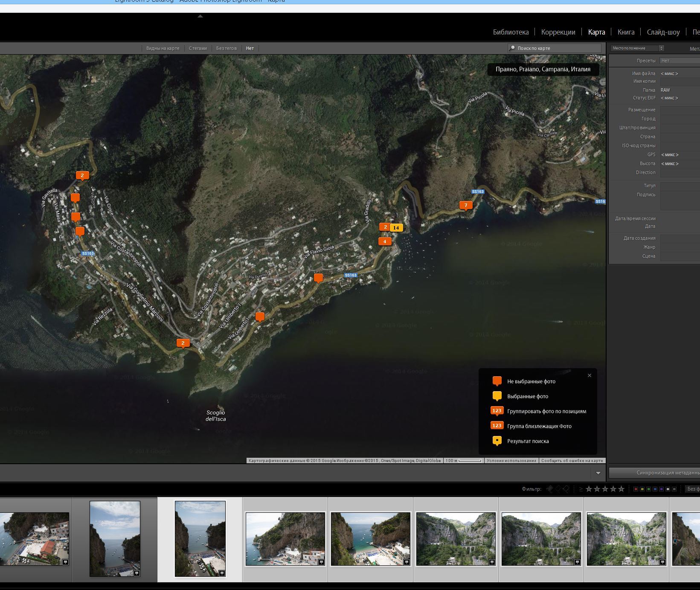Select the 2-photo pin beside cluster 14
Image resolution: width=700 pixels, height=590 pixels.
coord(385,227)
